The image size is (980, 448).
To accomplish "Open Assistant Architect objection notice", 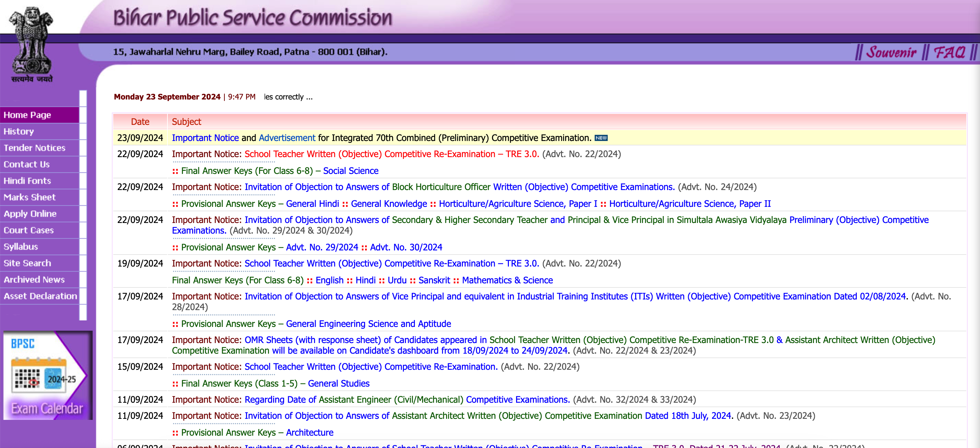I will click(488, 416).
